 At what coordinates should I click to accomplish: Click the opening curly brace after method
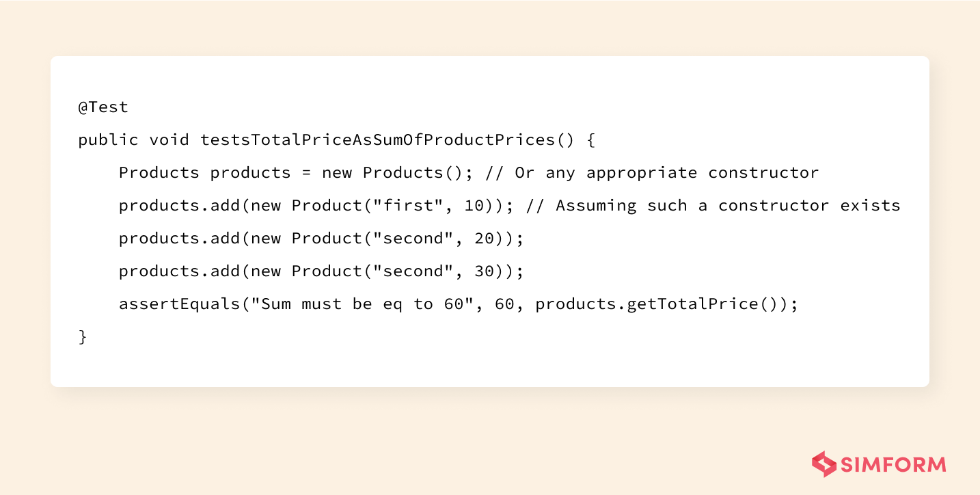coord(591,140)
